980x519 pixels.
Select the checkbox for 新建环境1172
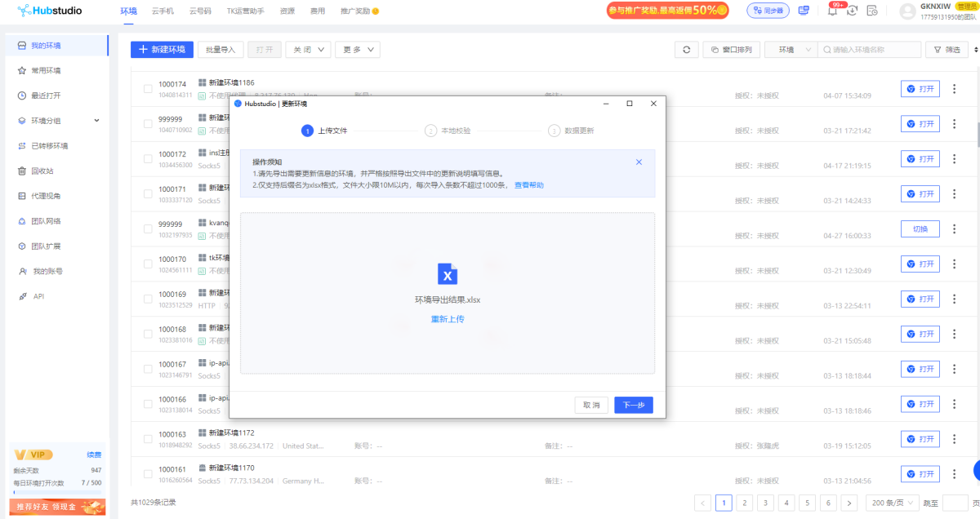[x=147, y=437]
